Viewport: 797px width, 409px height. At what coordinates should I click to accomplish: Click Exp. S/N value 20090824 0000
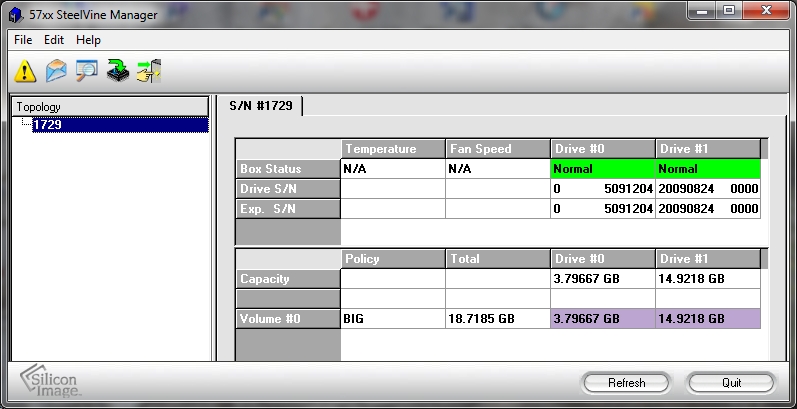pos(708,209)
